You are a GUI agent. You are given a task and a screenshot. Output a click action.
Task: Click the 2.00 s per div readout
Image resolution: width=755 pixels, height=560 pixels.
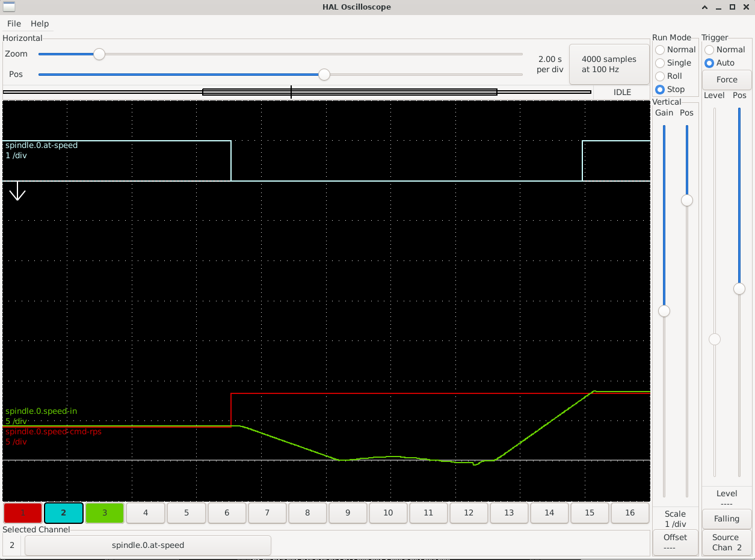pyautogui.click(x=550, y=64)
